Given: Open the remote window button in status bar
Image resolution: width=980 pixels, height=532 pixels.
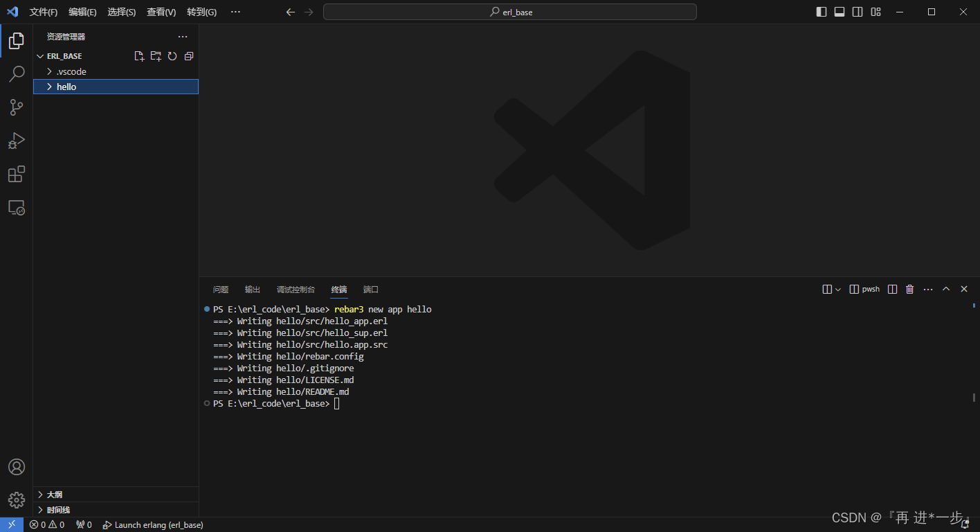Looking at the screenshot, I should pyautogui.click(x=12, y=525).
